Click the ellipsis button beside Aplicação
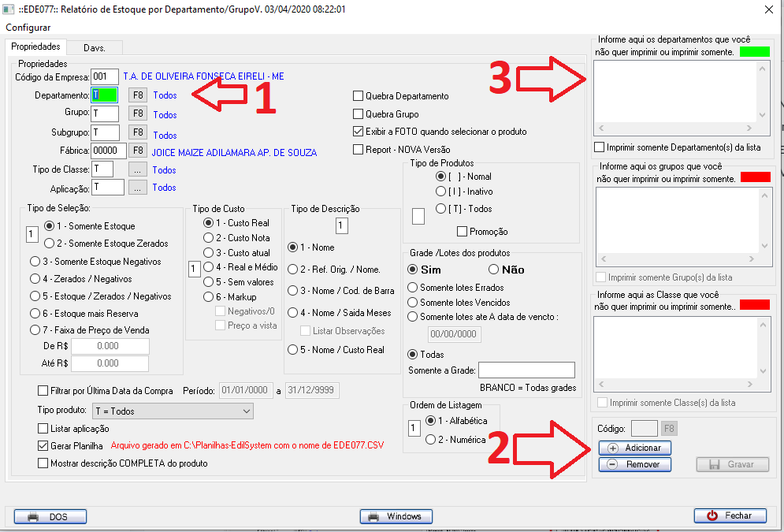Image resolution: width=784 pixels, height=532 pixels. [x=138, y=188]
